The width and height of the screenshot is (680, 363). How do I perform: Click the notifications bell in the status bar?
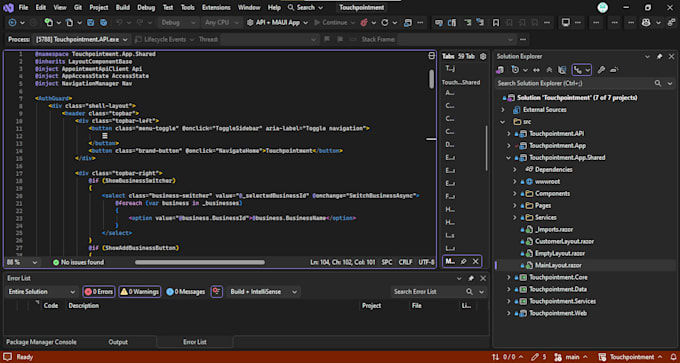[x=673, y=357]
